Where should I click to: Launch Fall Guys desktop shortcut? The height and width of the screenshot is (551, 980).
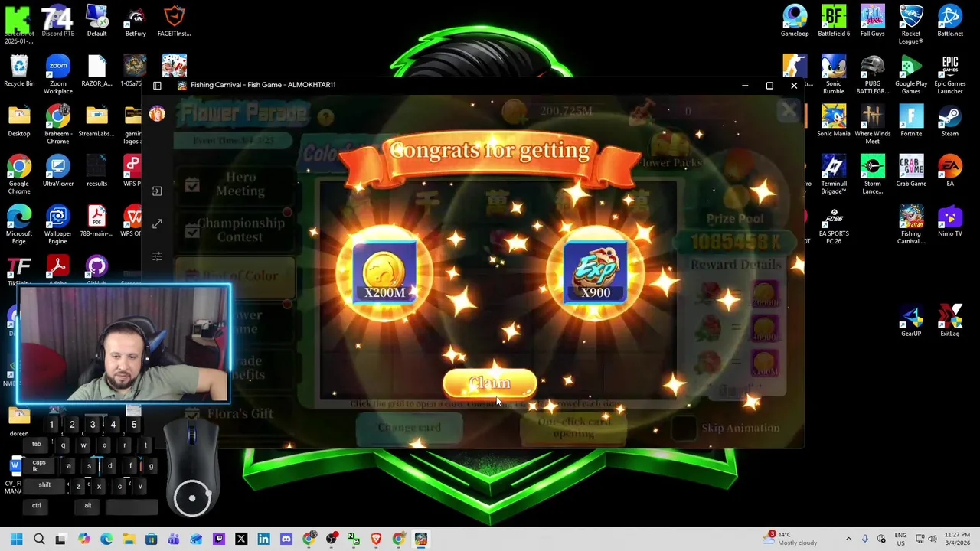pos(872,21)
